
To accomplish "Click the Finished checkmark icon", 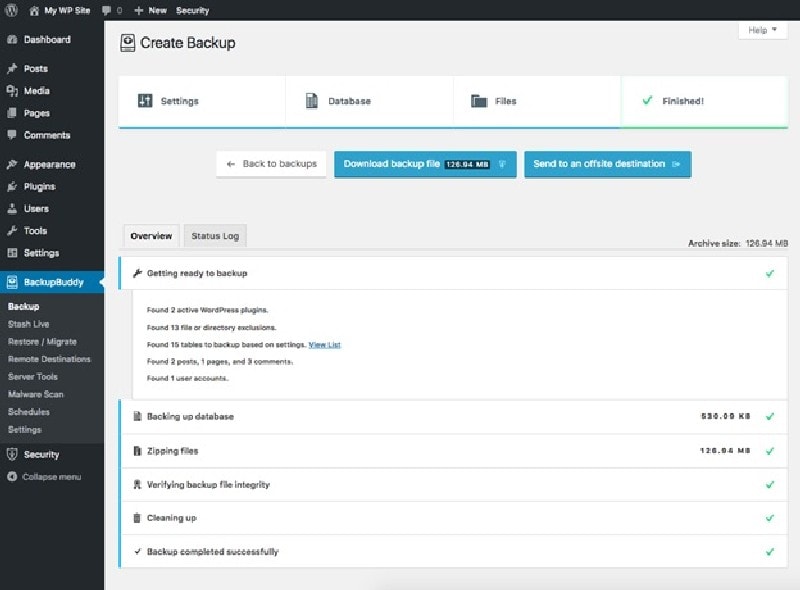I will 647,100.
